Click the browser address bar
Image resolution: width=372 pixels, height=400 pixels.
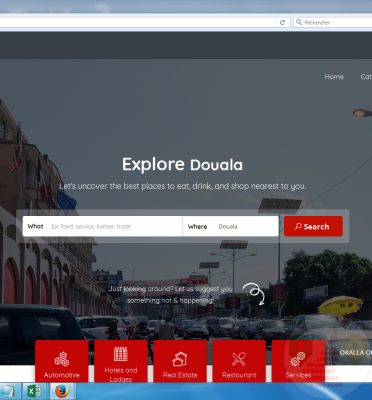[137, 22]
